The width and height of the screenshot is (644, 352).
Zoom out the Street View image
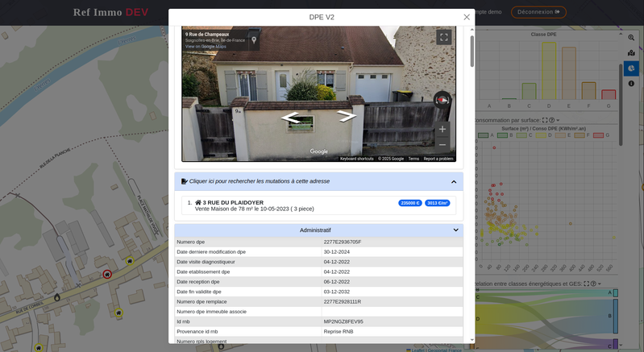(x=442, y=145)
